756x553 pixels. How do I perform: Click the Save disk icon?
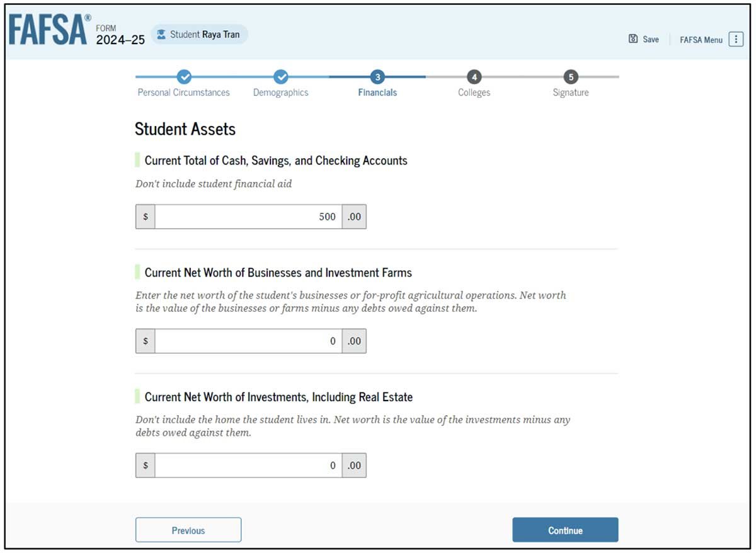click(633, 39)
